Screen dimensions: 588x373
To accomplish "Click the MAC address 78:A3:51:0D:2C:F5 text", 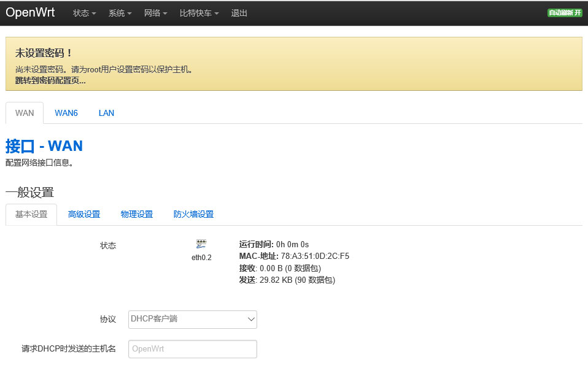I will tap(294, 256).
